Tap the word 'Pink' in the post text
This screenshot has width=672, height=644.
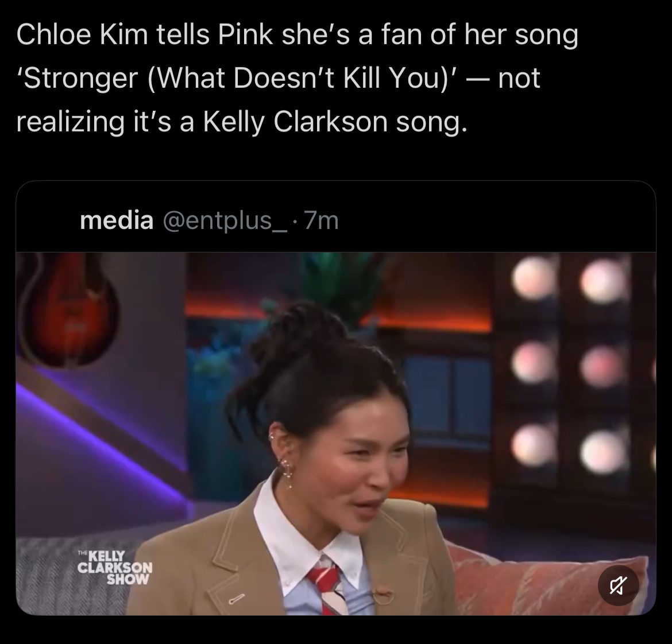point(245,34)
